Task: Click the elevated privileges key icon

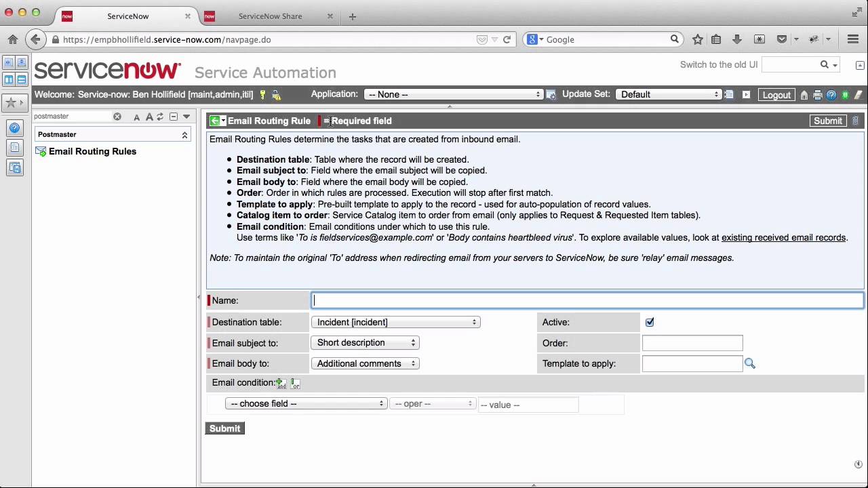Action: 262,95
